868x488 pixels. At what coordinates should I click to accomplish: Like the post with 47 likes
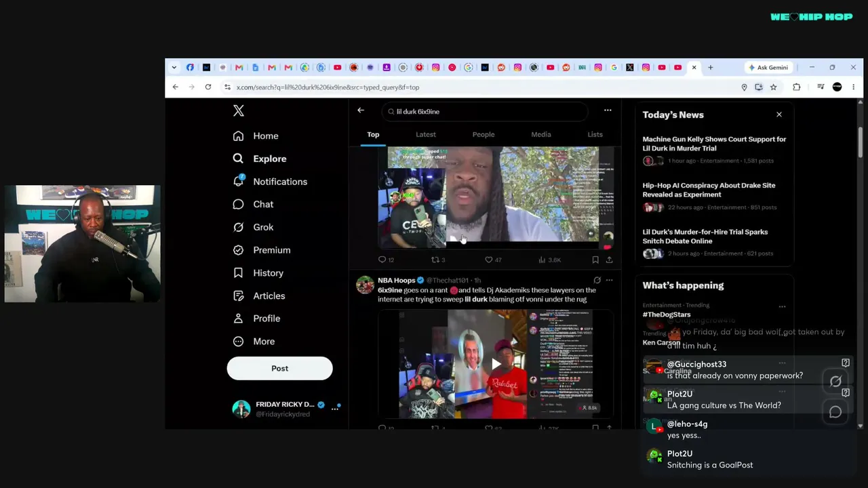pos(493,260)
